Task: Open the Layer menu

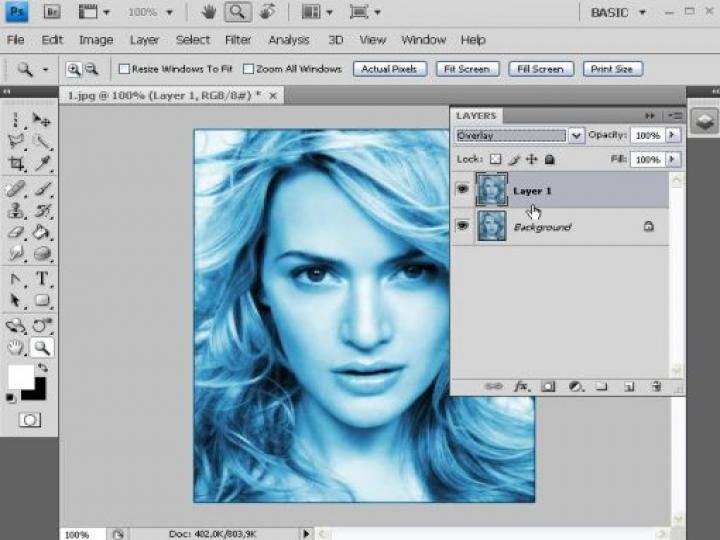Action: point(144,40)
